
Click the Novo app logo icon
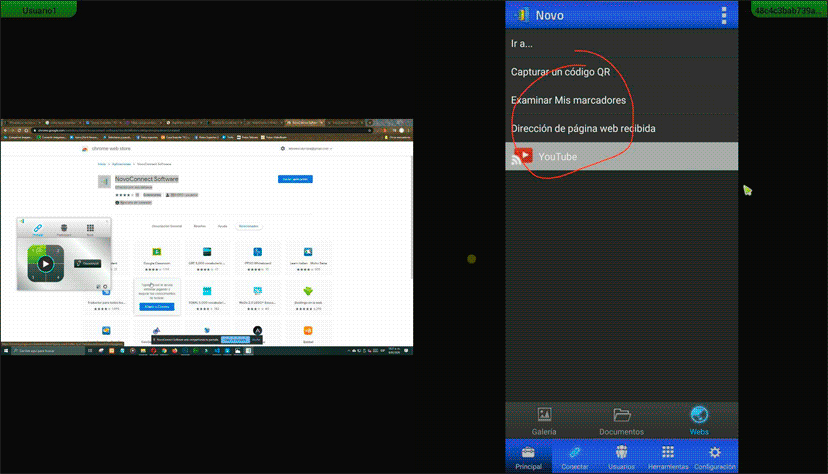[x=520, y=15]
